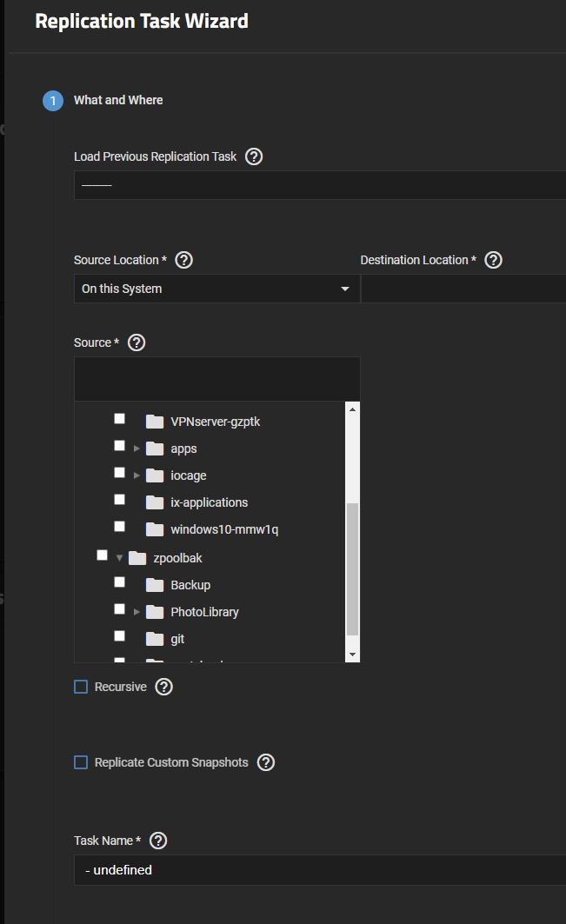Select the ix-applications dataset checkbox
The height and width of the screenshot is (924, 566).
coord(120,500)
